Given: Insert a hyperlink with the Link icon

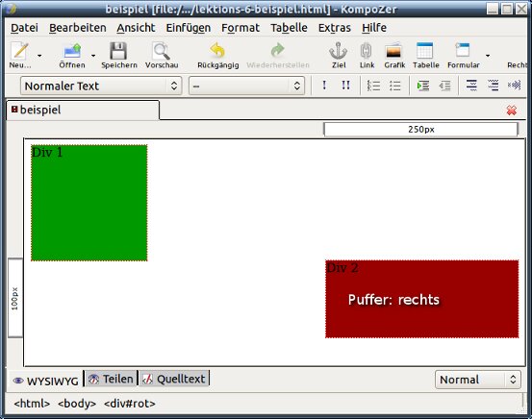Looking at the screenshot, I should point(367,51).
